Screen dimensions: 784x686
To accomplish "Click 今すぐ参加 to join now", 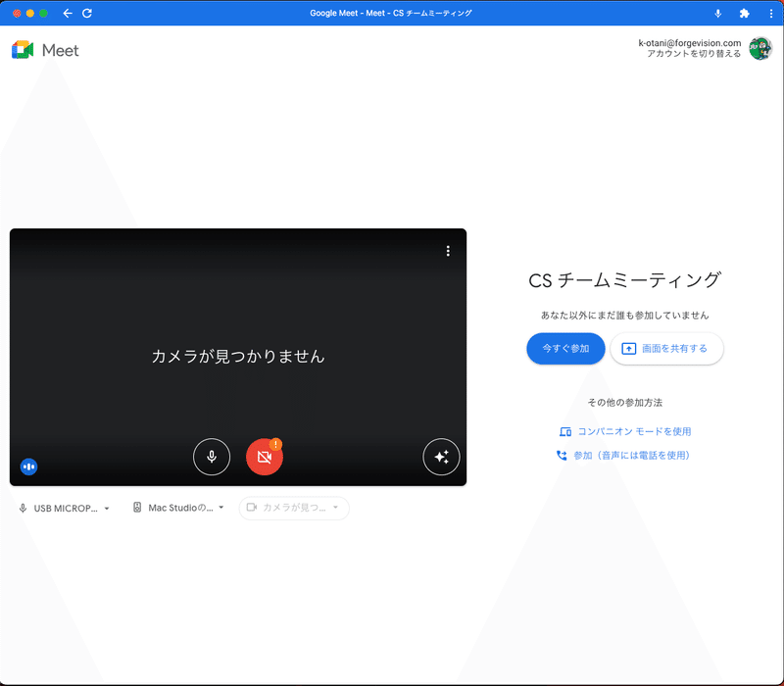I will pos(565,349).
